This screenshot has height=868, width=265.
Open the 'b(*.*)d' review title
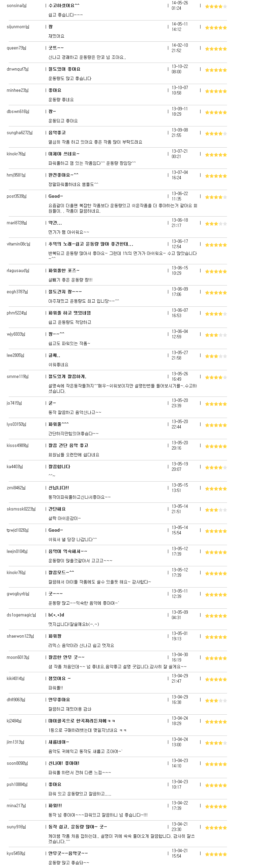56,615
